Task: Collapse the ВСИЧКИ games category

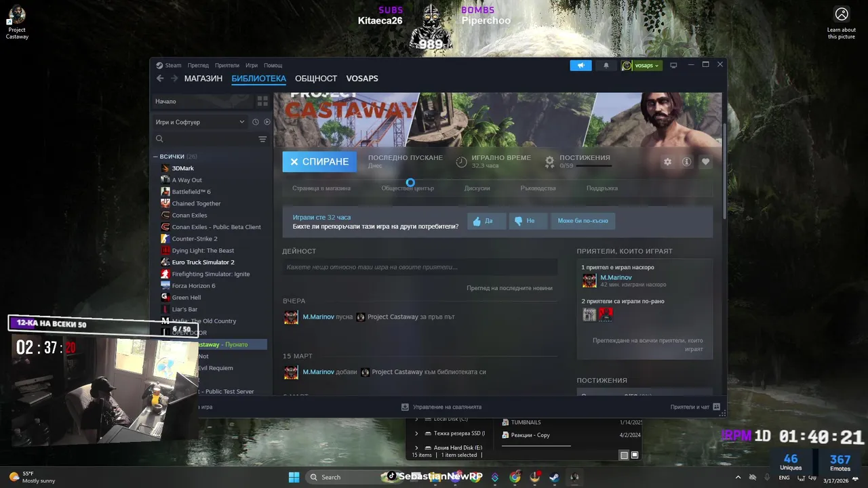Action: pos(155,157)
